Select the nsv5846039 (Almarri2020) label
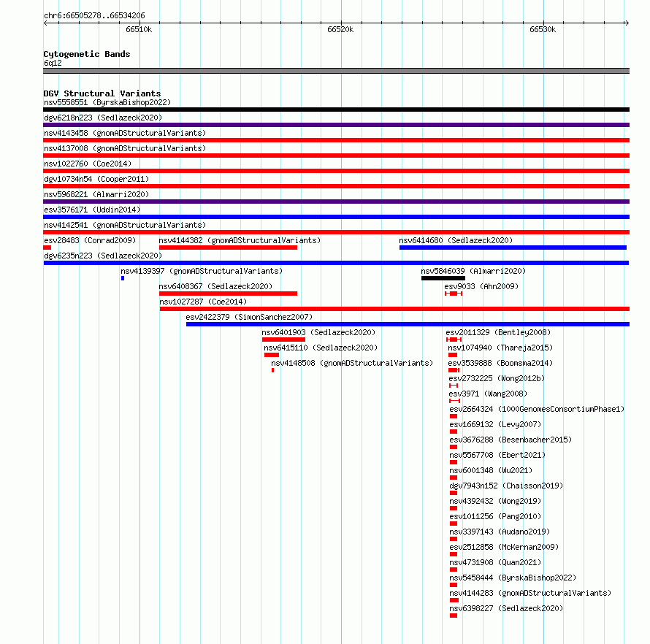The width and height of the screenshot is (650, 644). click(x=473, y=271)
